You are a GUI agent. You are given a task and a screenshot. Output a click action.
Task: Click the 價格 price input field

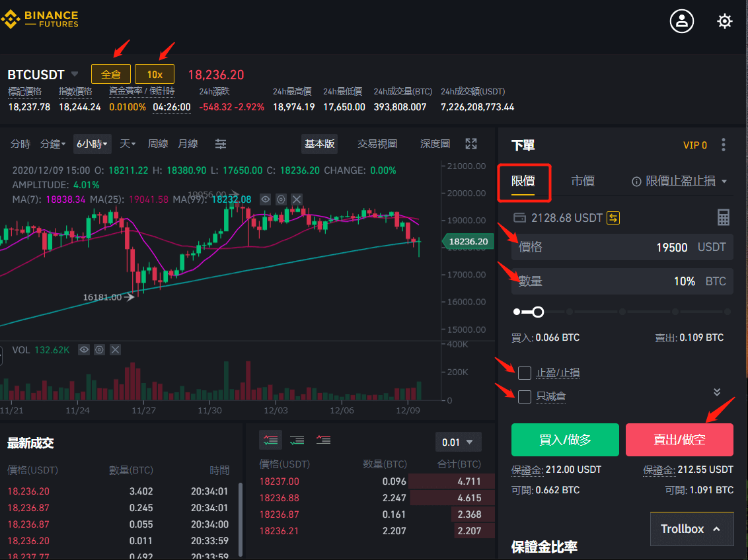coord(621,247)
